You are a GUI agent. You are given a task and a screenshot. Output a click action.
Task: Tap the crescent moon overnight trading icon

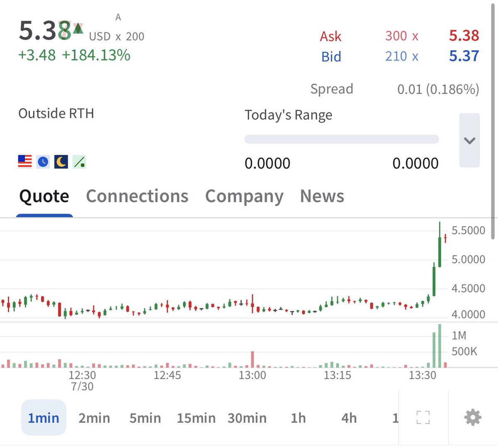(x=61, y=161)
